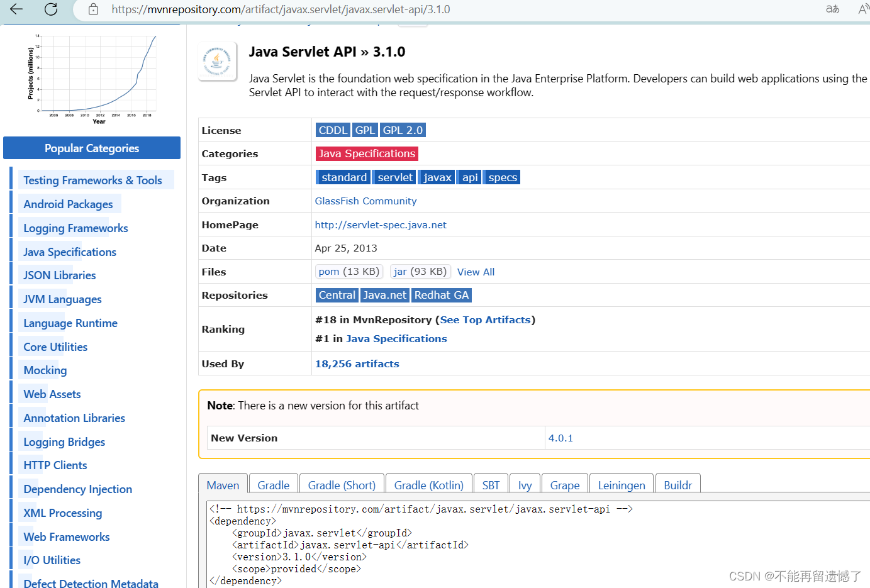Click the Java Servlet API » 3.1.0 title
The width and height of the screenshot is (870, 588).
pos(327,52)
